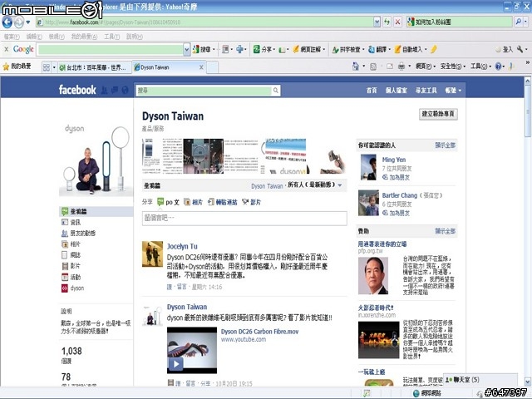Open Ming Yen suggested friend link
The image size is (532, 399).
tap(393, 160)
